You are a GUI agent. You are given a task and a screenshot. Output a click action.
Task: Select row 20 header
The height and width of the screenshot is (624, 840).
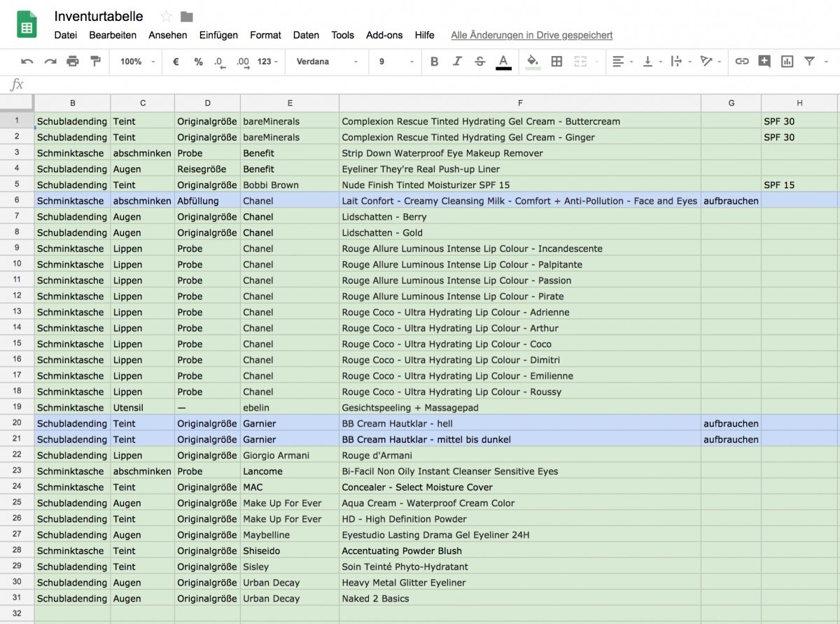pos(17,423)
